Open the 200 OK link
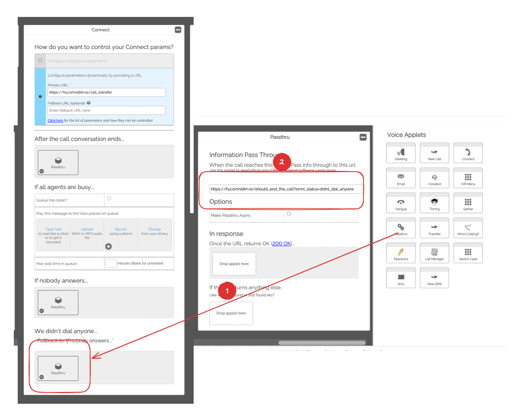This screenshot has width=531, height=420. 281,244
